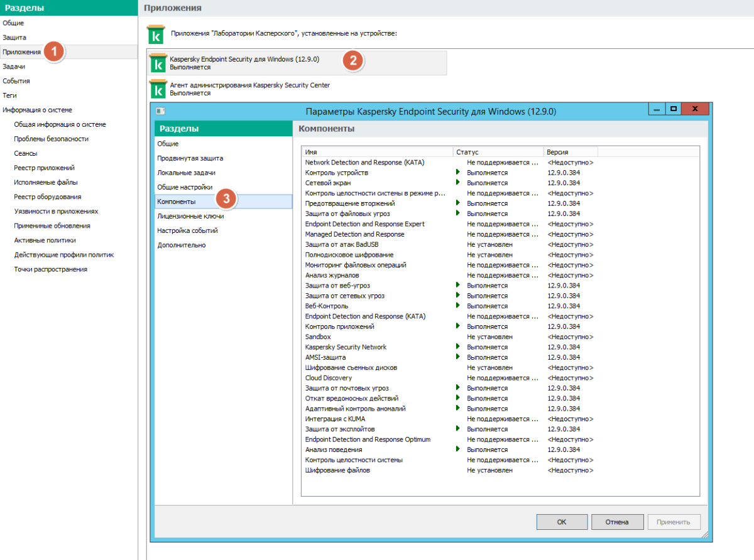The width and height of the screenshot is (754, 560).
Task: Click the running arrow beside Kaspersky Security Network
Action: click(458, 347)
